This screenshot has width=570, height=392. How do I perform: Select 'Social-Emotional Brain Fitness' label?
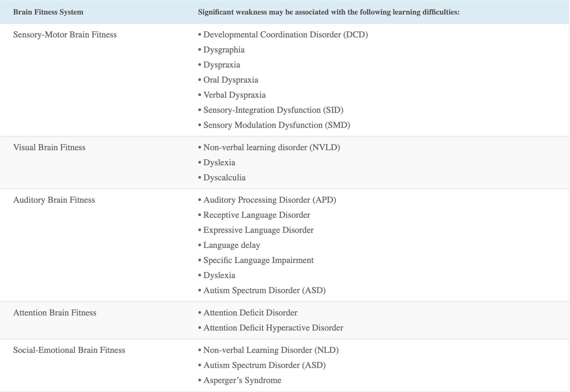(69, 350)
